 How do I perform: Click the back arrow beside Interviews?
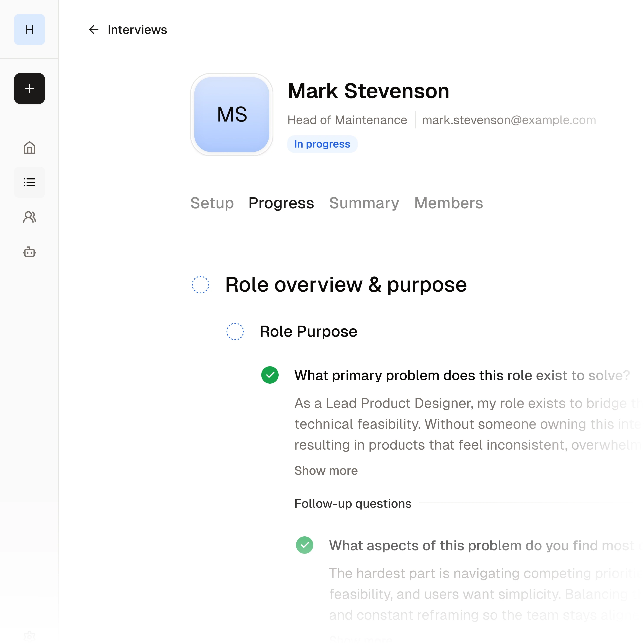[x=94, y=30]
